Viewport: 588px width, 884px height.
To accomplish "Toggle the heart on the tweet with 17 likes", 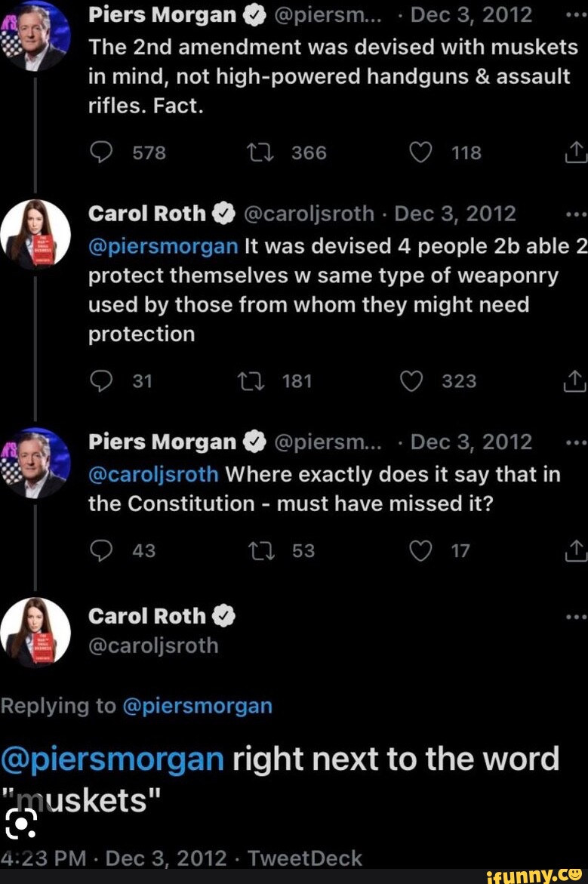I will point(420,551).
